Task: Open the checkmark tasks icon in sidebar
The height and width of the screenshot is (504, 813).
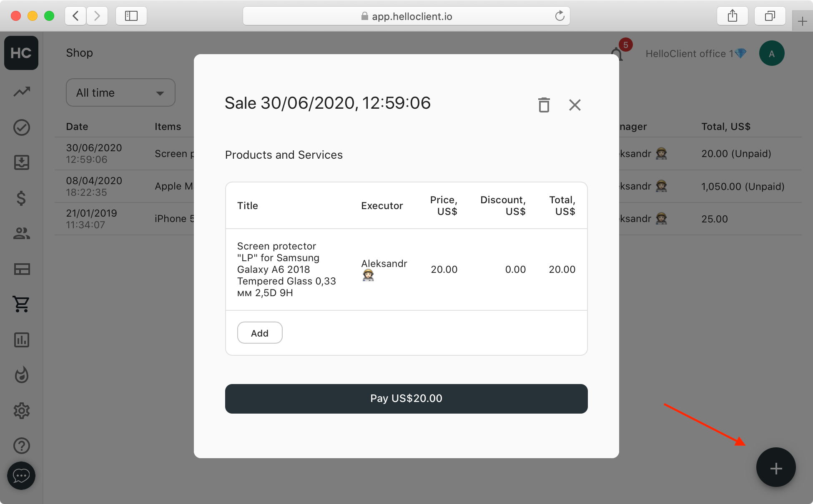Action: click(x=22, y=127)
